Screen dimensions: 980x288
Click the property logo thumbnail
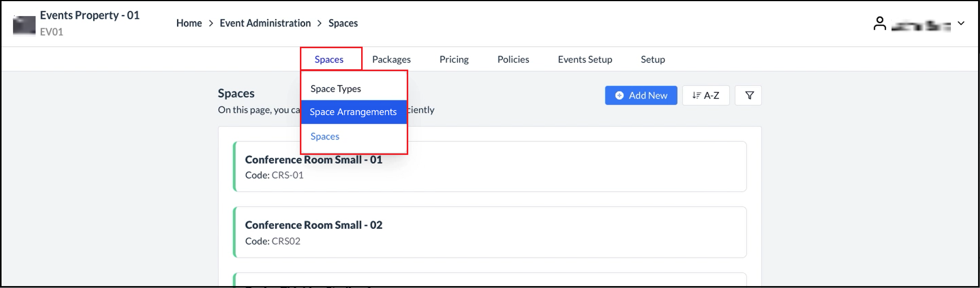[x=24, y=25]
